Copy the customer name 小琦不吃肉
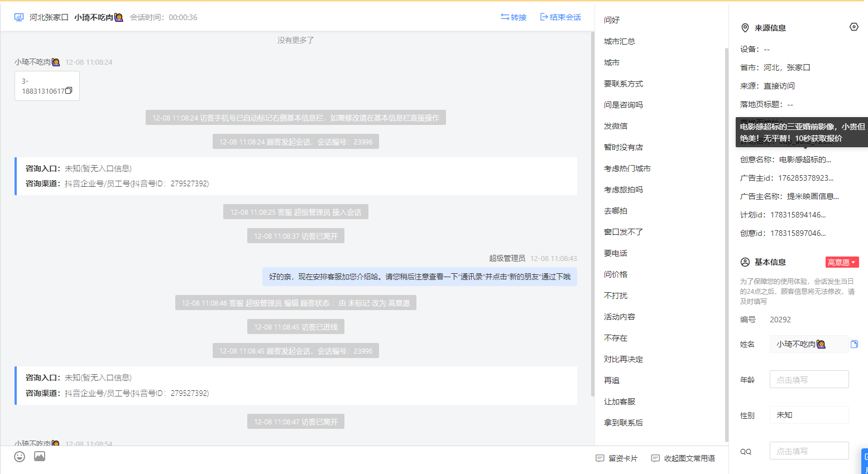 click(x=854, y=344)
